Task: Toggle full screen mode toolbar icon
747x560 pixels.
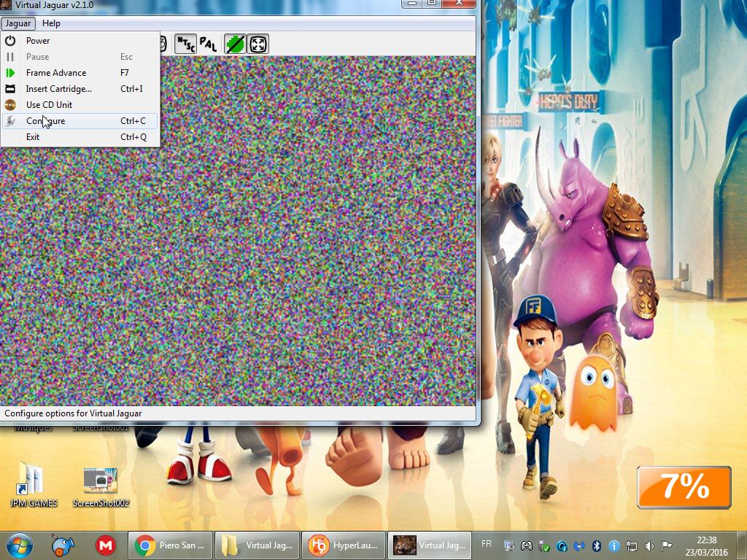Action: click(258, 44)
